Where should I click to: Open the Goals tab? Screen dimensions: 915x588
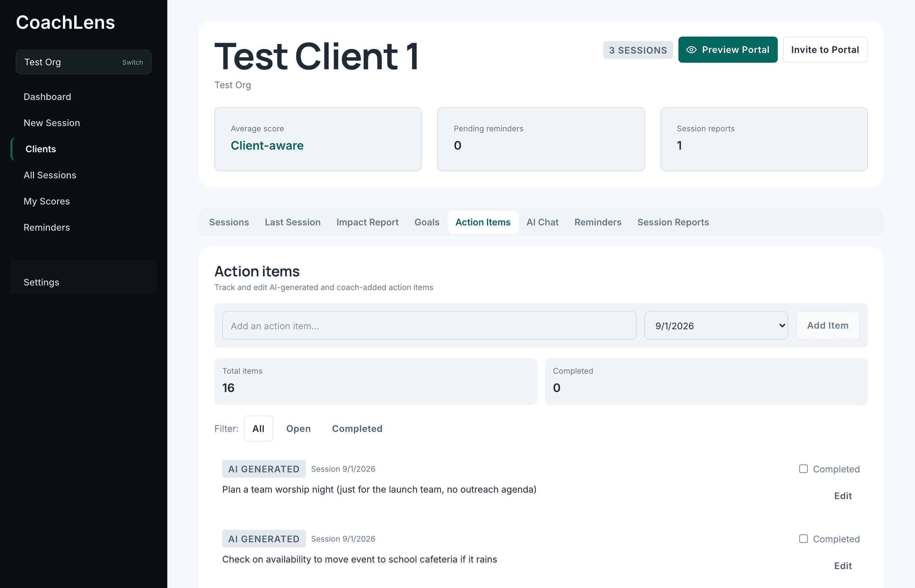pyautogui.click(x=426, y=222)
